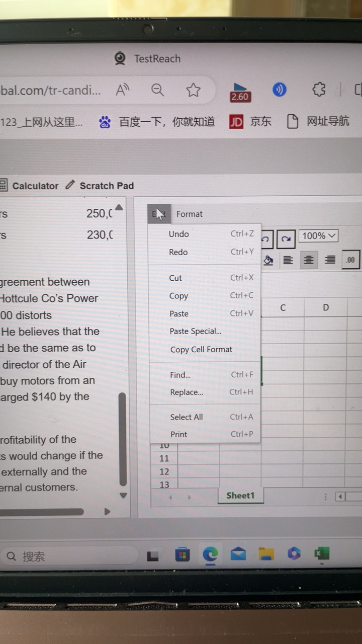The image size is (362, 644).
Task: Open the browser extensions puzzle icon
Action: click(319, 90)
